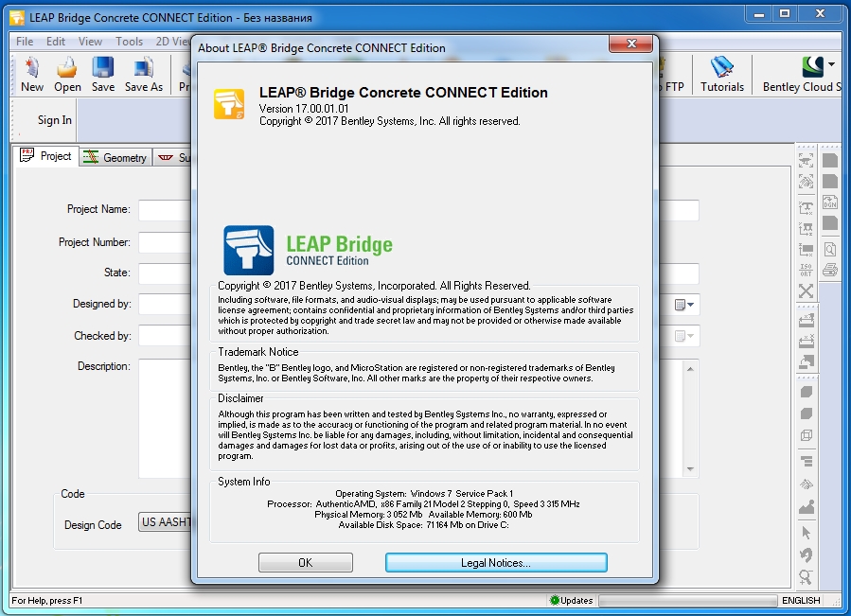Click the app logo in About dialog header
This screenshot has height=616, width=851.
pyautogui.click(x=228, y=104)
